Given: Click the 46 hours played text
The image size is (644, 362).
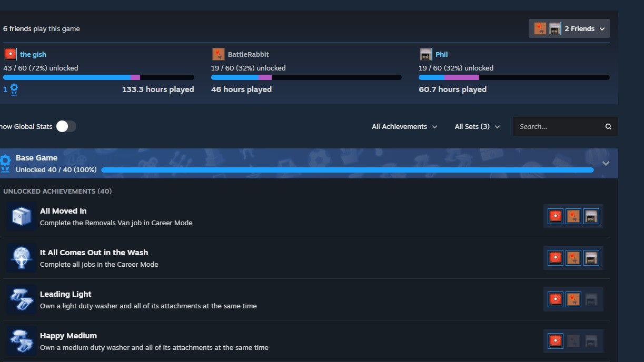Looking at the screenshot, I should pos(241,89).
